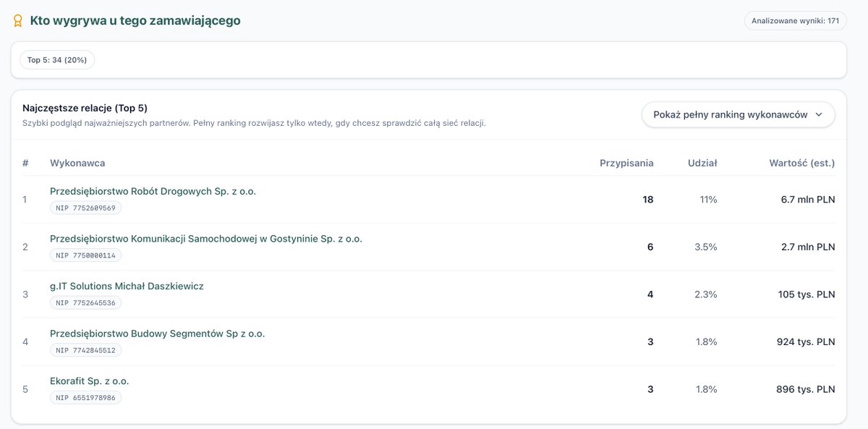Open Ekorafit Sp. z o.o. link
Image resolution: width=868 pixels, height=429 pixels.
click(89, 381)
